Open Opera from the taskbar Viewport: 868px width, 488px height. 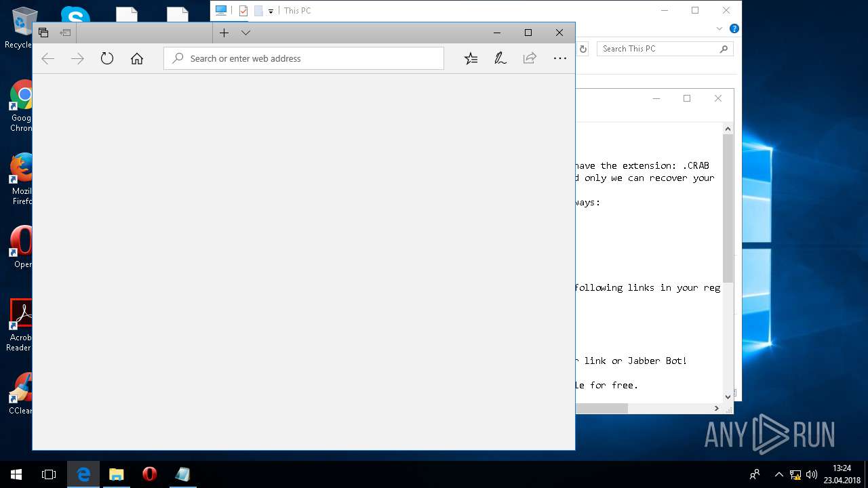(x=149, y=474)
